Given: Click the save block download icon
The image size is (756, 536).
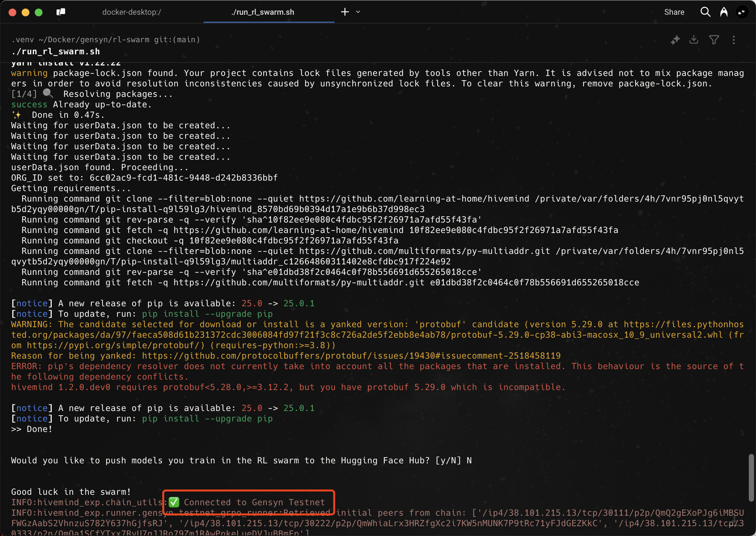Looking at the screenshot, I should (694, 40).
